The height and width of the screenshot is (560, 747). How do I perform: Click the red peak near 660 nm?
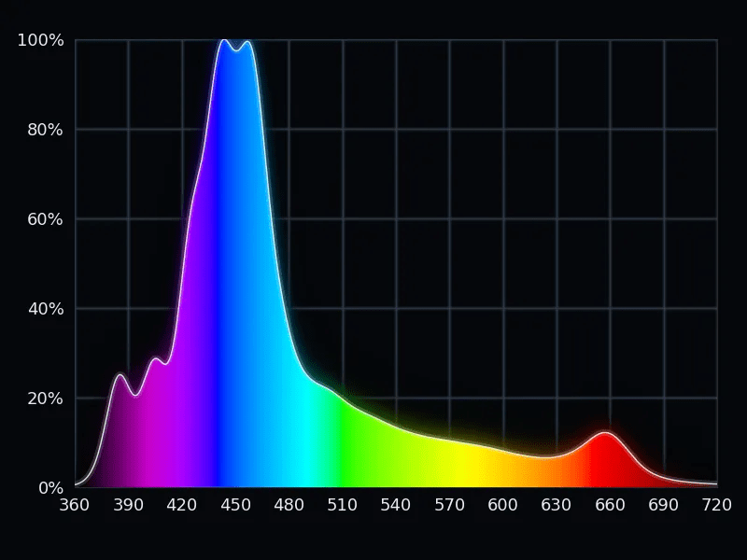(605, 432)
